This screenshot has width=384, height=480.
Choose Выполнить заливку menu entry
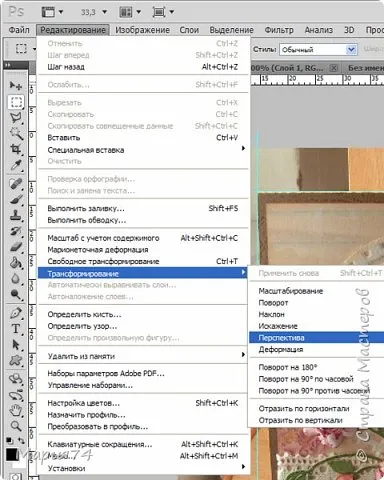[x=143, y=208]
